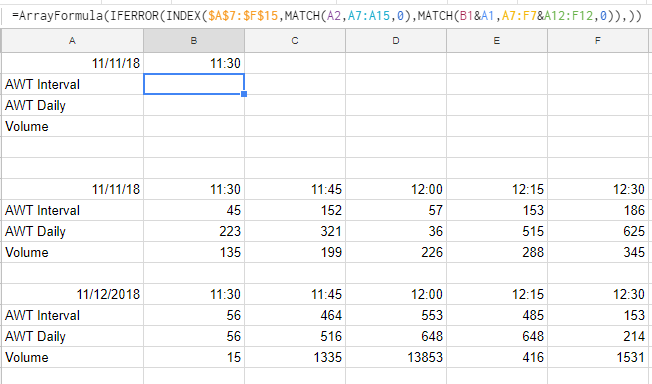Click 'AWT Daily' label in row 3
The image size is (652, 384).
[35, 106]
